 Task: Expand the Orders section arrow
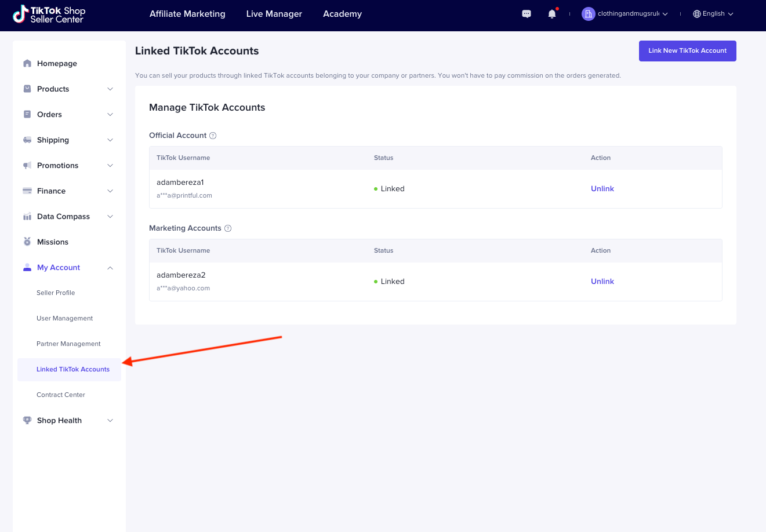point(110,114)
